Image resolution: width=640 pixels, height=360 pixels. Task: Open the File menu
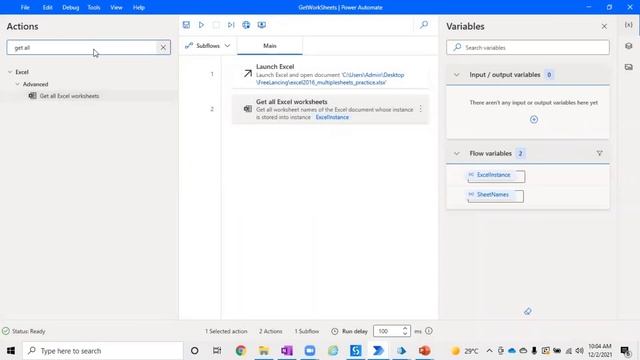click(x=25, y=7)
